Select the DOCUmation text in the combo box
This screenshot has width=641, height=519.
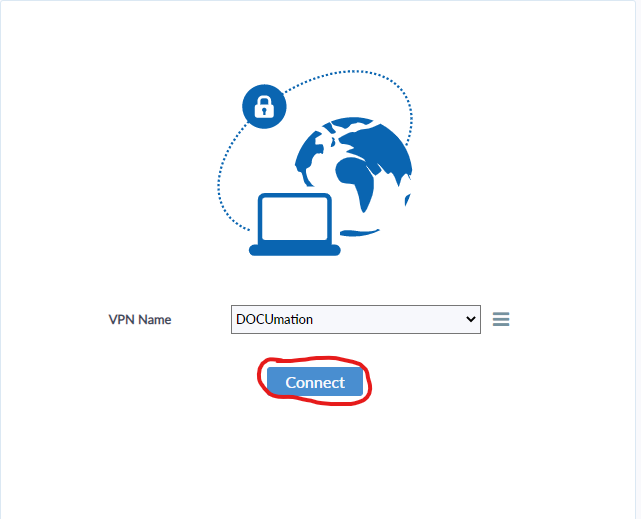point(274,319)
